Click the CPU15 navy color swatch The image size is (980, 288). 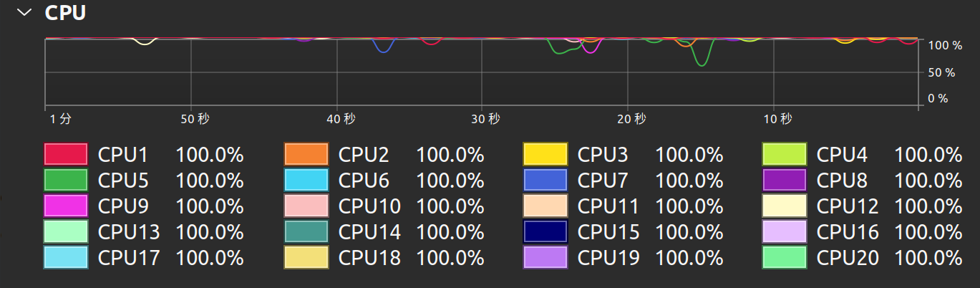click(545, 231)
